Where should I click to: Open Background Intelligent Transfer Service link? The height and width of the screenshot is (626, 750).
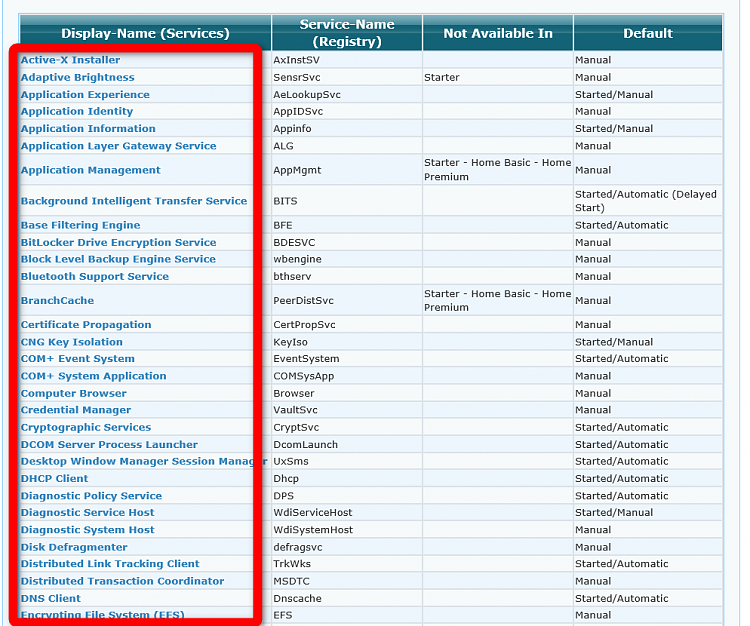(x=134, y=200)
